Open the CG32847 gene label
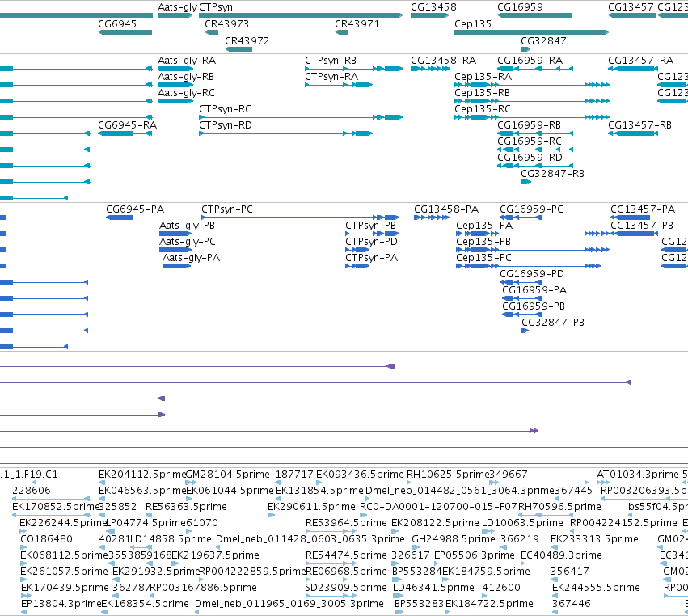The height and width of the screenshot is (616, 688). point(543,40)
